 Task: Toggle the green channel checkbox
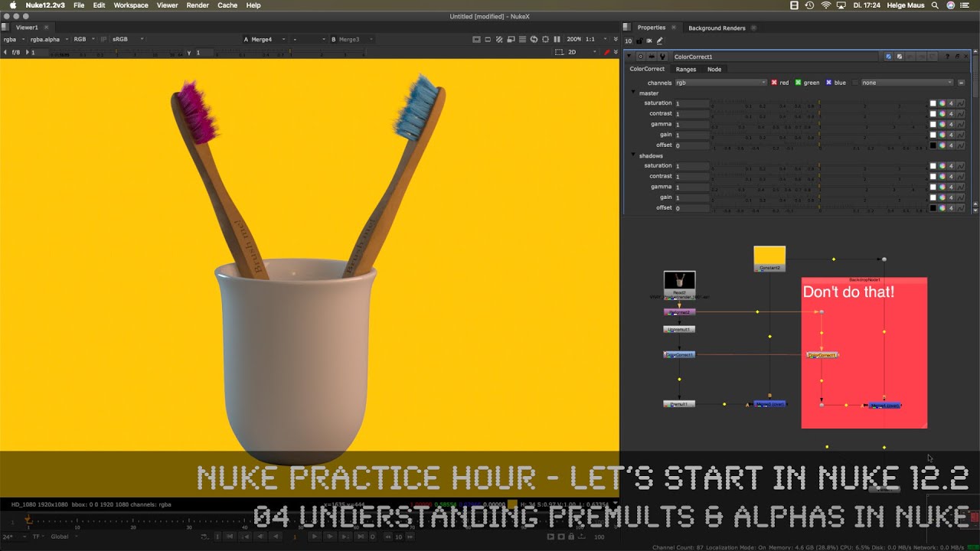click(798, 83)
